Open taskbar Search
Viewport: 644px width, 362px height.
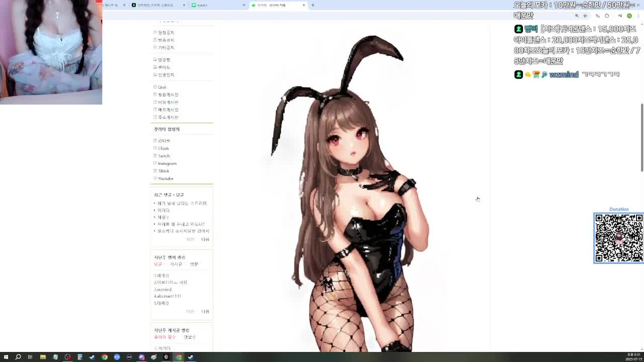pos(18,357)
